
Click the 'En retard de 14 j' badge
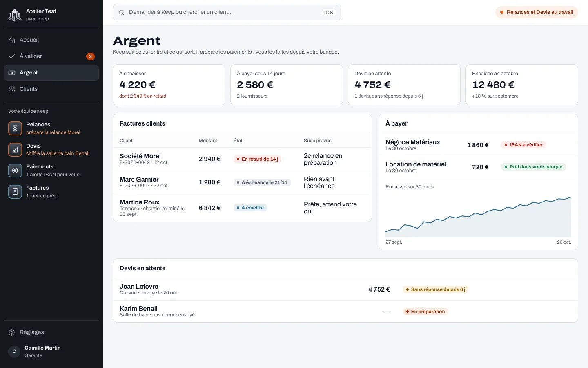pos(257,159)
